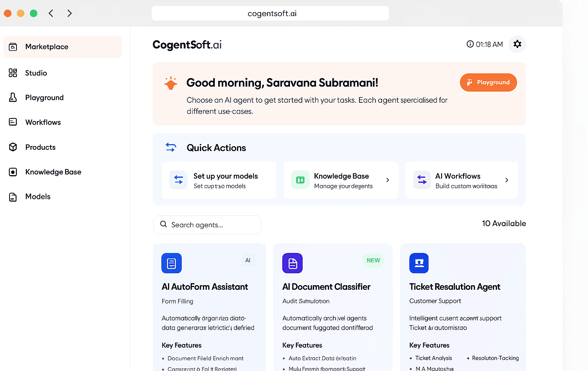
Task: Click the Products cube icon
Action: 13,147
